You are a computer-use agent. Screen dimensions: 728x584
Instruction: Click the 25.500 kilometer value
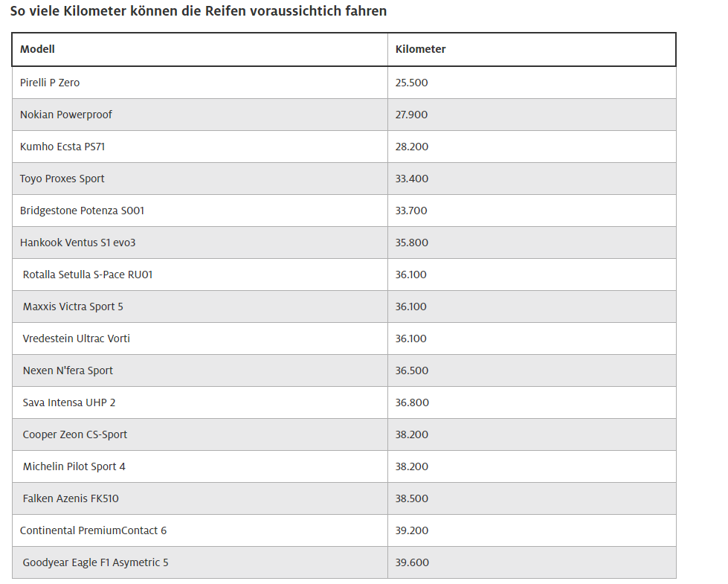point(412,83)
